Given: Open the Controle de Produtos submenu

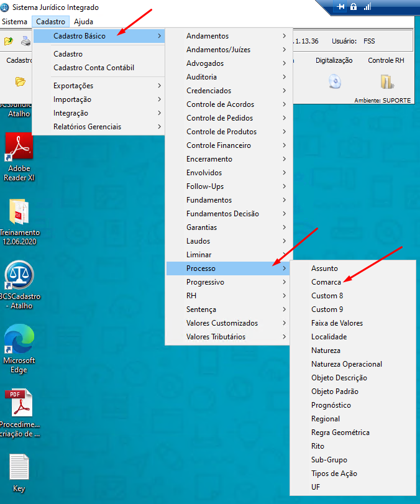Looking at the screenshot, I should point(229,132).
